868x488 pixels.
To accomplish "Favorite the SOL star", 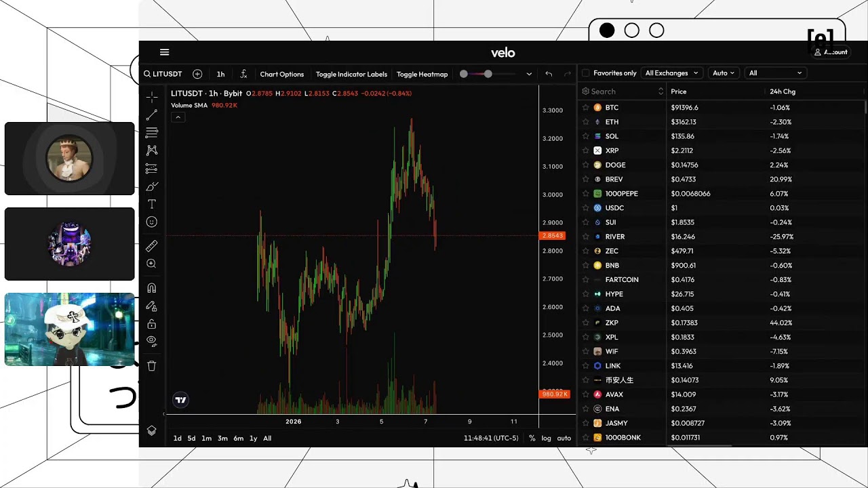I will tap(586, 136).
